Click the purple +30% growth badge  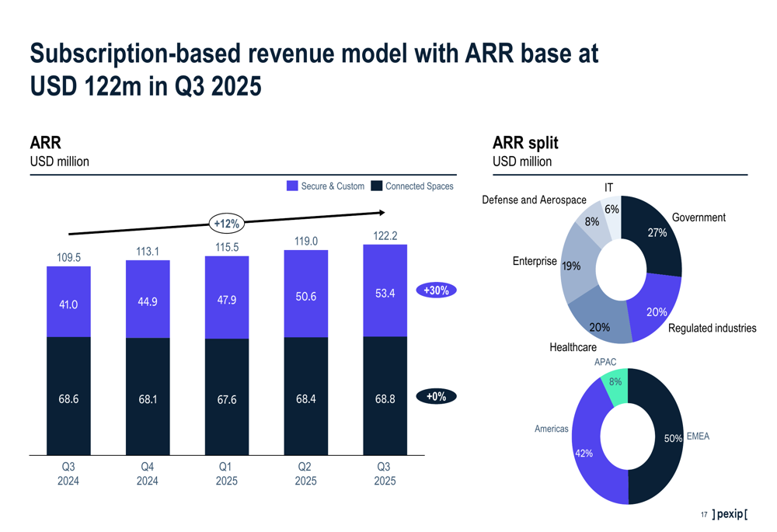click(x=436, y=290)
